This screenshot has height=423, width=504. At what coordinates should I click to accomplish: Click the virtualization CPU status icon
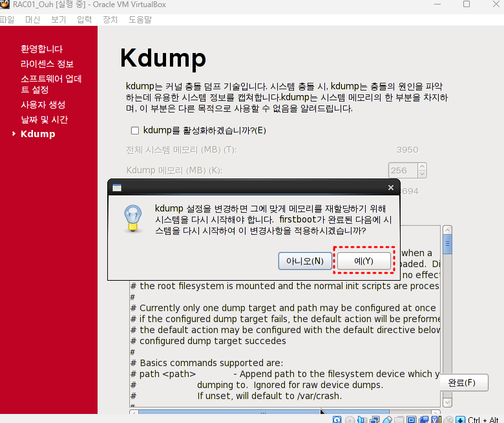click(436, 420)
